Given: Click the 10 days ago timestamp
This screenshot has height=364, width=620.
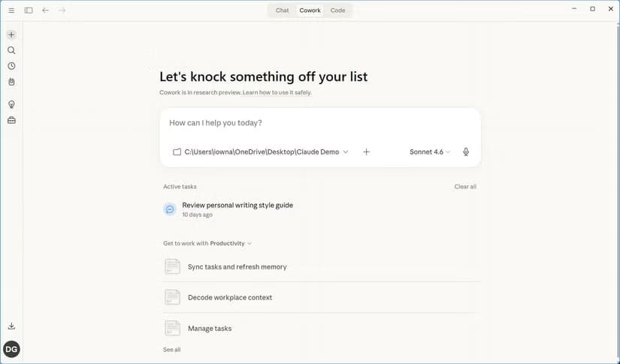Looking at the screenshot, I should tap(197, 215).
